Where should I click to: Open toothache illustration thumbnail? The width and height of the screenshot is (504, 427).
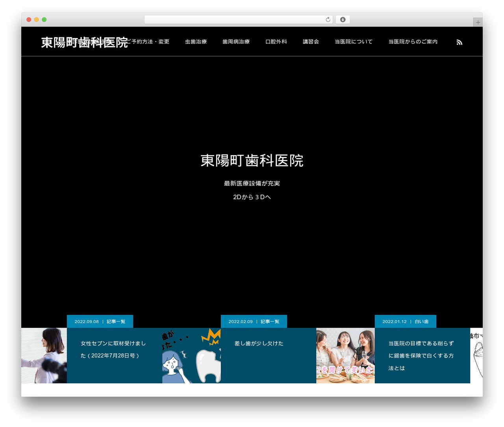pyautogui.click(x=191, y=355)
